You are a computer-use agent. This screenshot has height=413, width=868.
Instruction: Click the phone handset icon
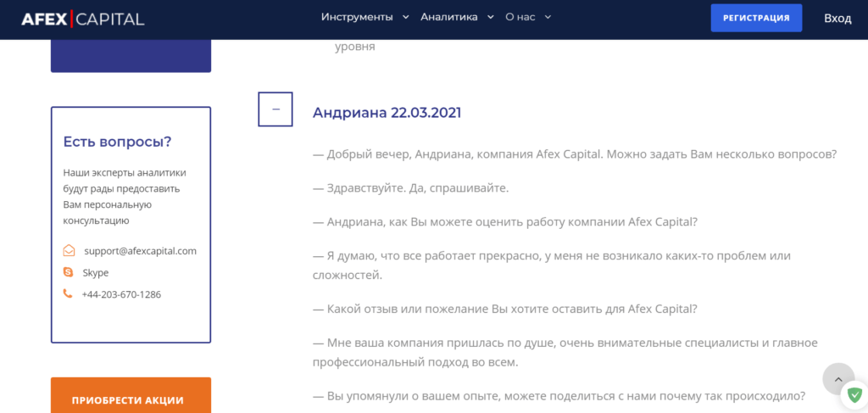tap(68, 294)
